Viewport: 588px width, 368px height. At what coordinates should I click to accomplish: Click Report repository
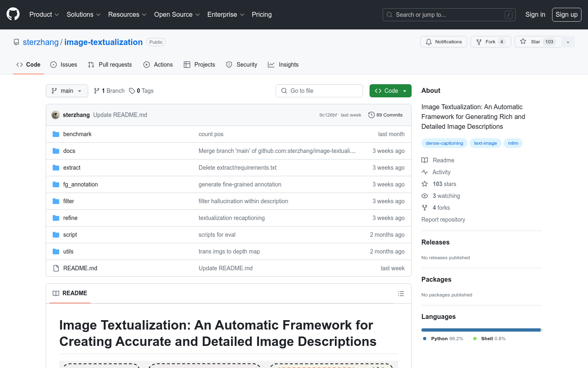point(443,220)
